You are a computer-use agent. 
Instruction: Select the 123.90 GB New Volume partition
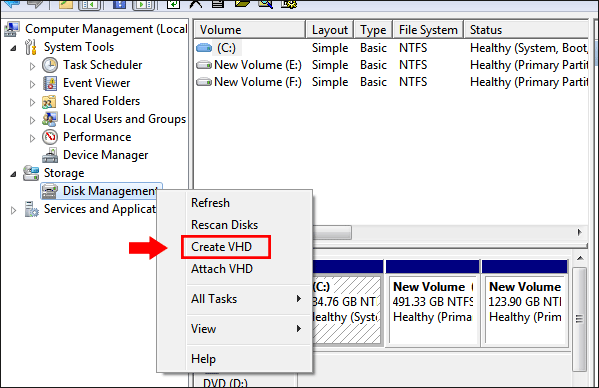click(x=525, y=304)
